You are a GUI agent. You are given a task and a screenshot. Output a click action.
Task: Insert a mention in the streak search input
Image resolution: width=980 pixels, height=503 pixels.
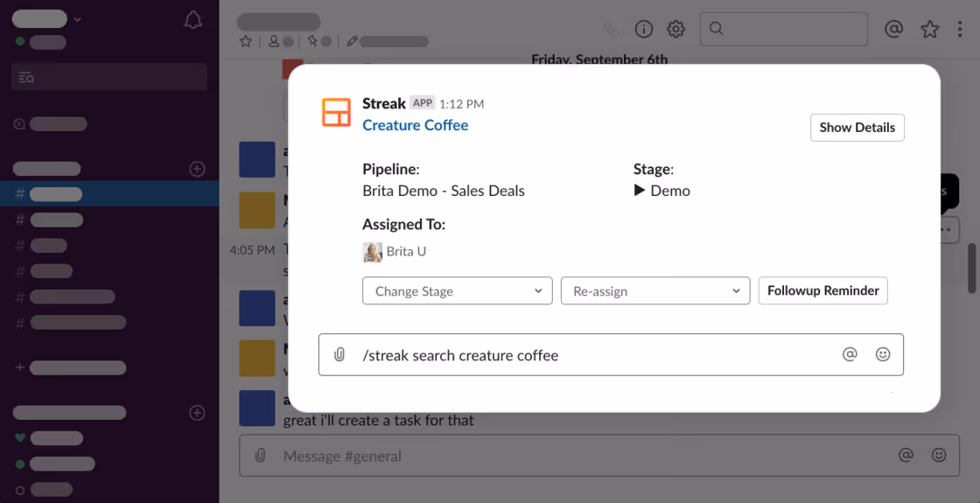(x=850, y=354)
